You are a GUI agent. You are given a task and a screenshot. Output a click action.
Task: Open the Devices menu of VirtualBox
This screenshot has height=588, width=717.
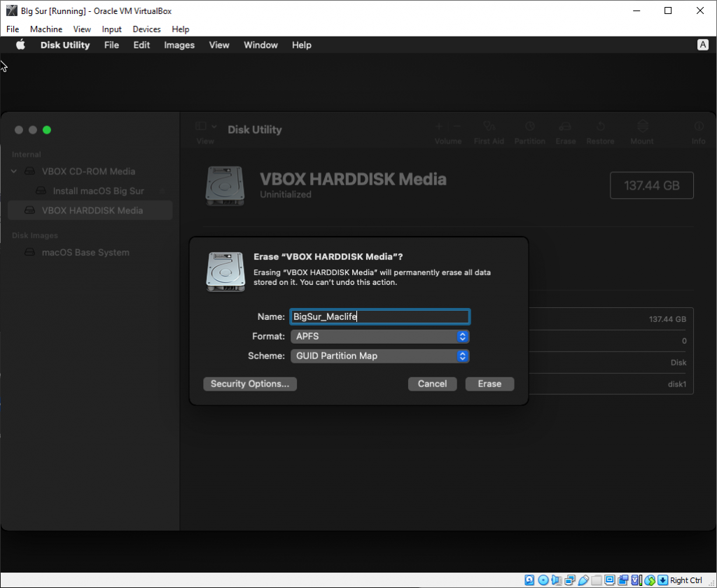(x=146, y=29)
